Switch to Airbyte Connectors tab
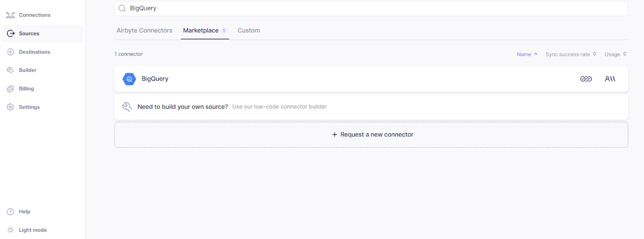The width and height of the screenshot is (644, 239). (x=144, y=31)
